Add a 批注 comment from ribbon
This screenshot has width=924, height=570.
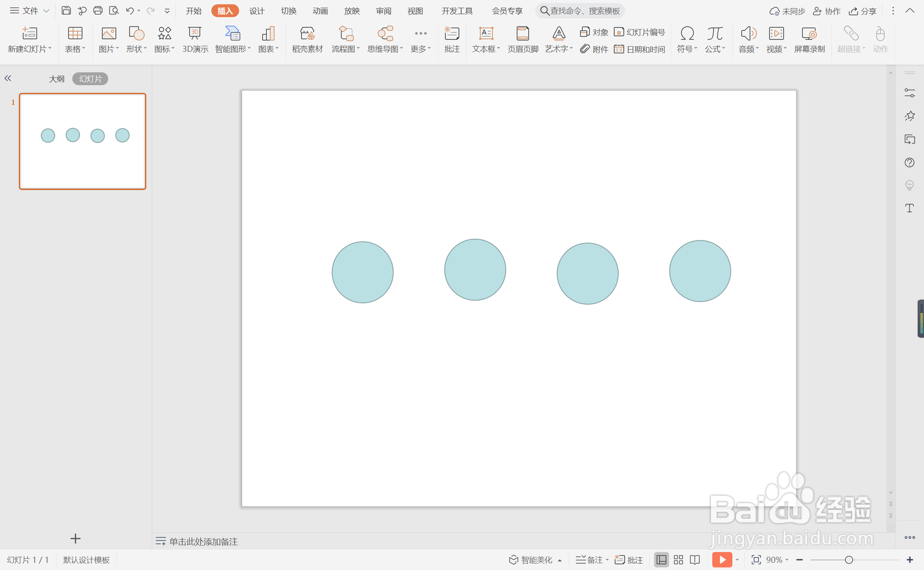(x=452, y=40)
